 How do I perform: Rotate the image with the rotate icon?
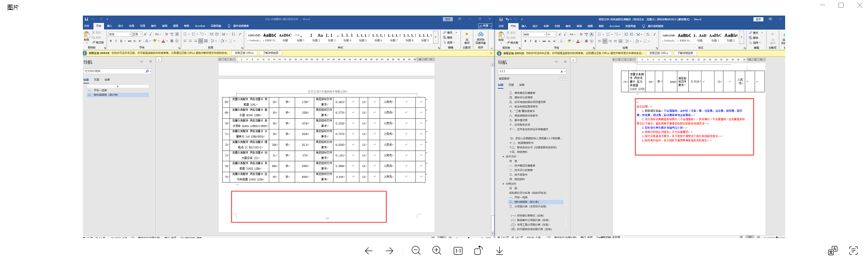coord(479,251)
